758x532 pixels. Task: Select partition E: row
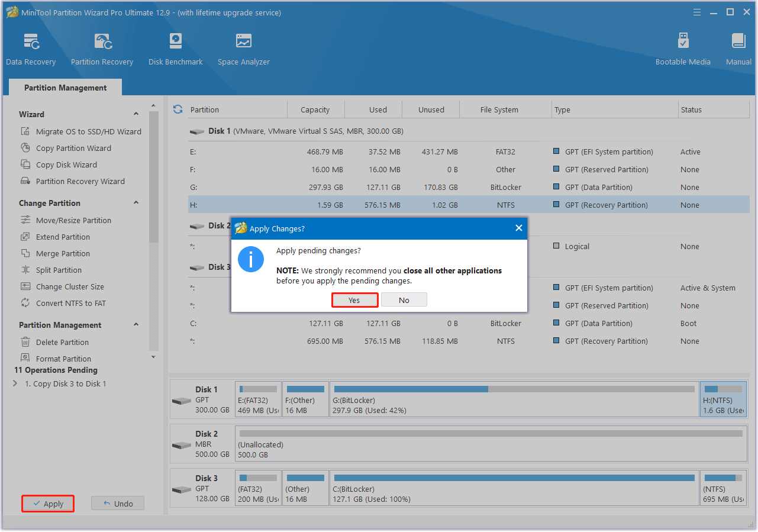coord(469,151)
